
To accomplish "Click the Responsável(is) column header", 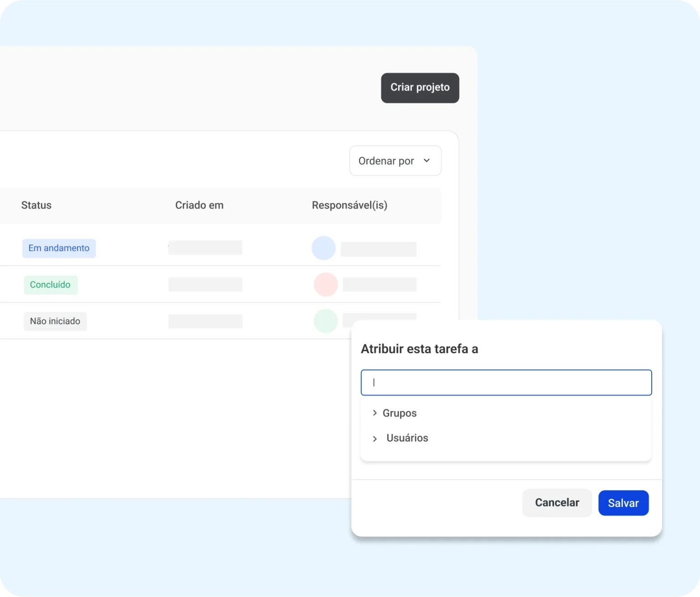I will pos(349,205).
